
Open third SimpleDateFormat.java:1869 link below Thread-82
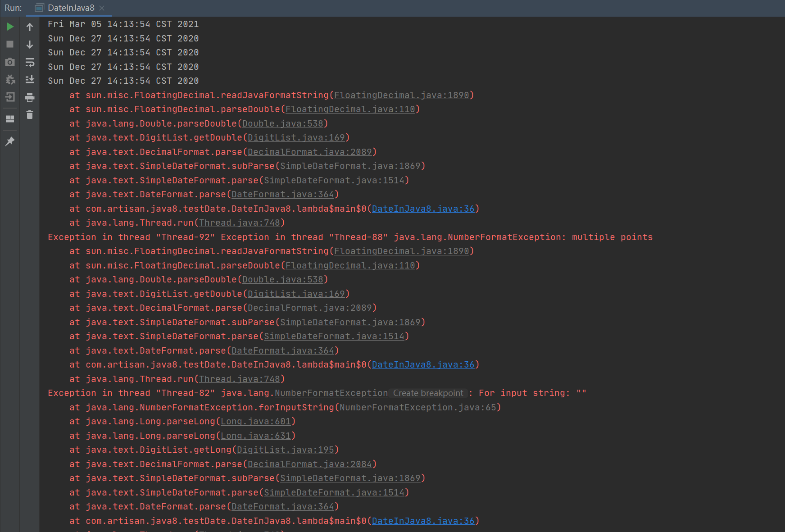click(x=350, y=478)
